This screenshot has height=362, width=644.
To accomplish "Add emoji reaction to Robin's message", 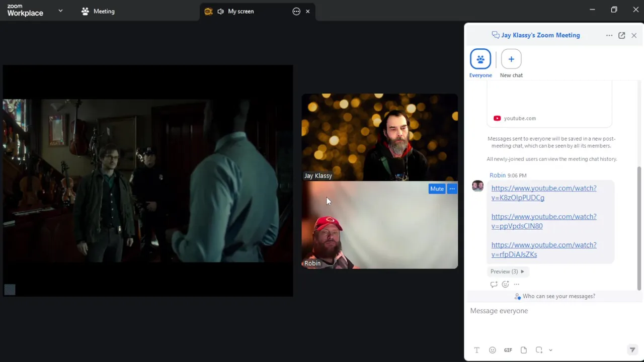I will (505, 284).
